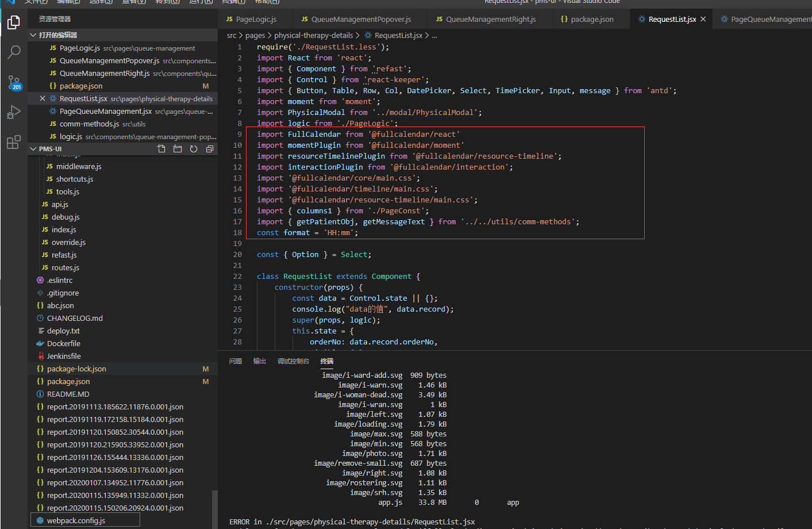Open CHANGELOG.md file
The image size is (812, 529).
click(122, 319)
